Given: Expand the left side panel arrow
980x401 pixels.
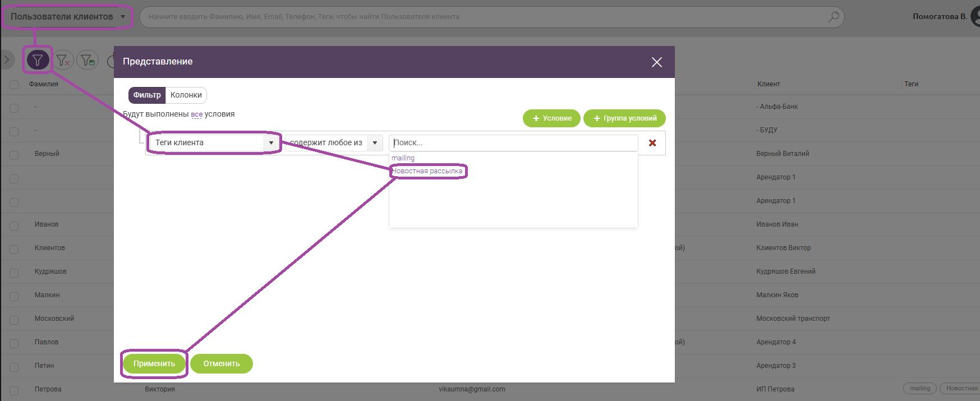Looking at the screenshot, I should 7,60.
